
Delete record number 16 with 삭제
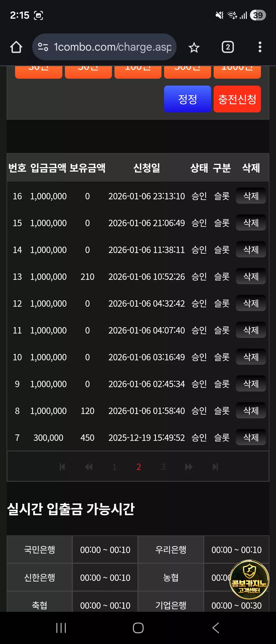coord(251,196)
